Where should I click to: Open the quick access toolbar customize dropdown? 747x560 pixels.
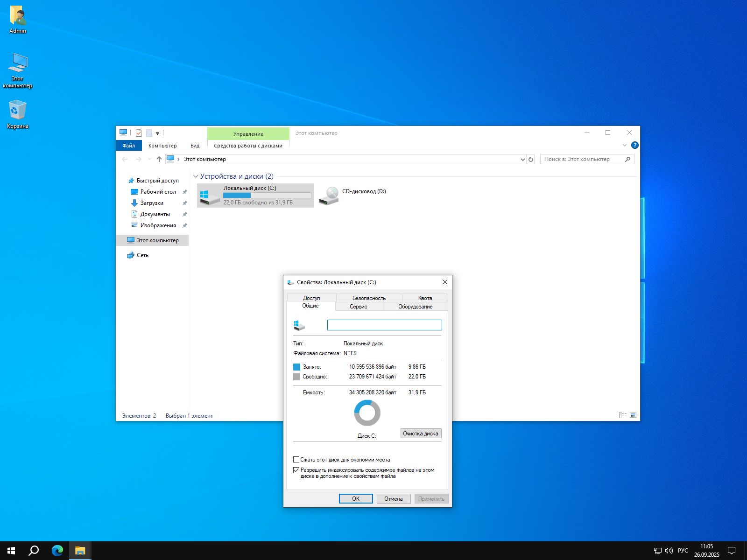tap(157, 133)
